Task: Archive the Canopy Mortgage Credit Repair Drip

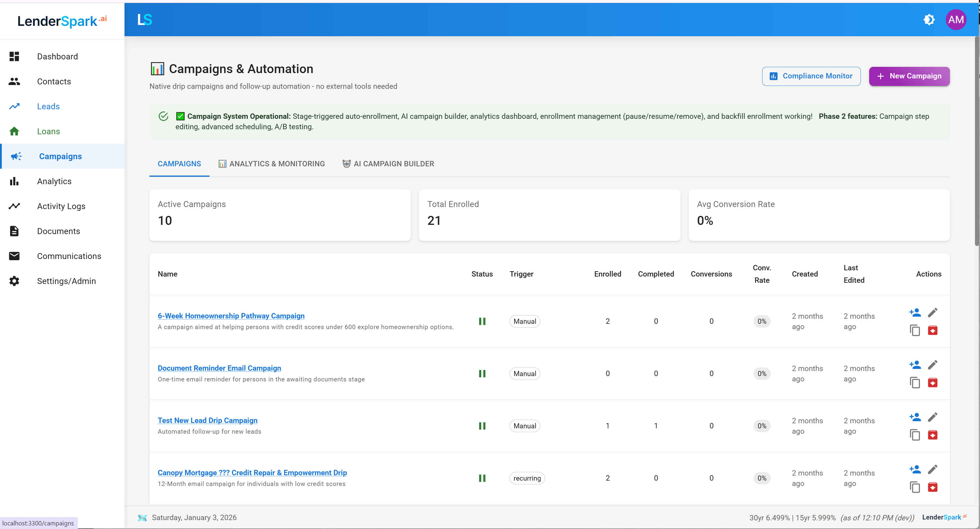Action: [933, 487]
